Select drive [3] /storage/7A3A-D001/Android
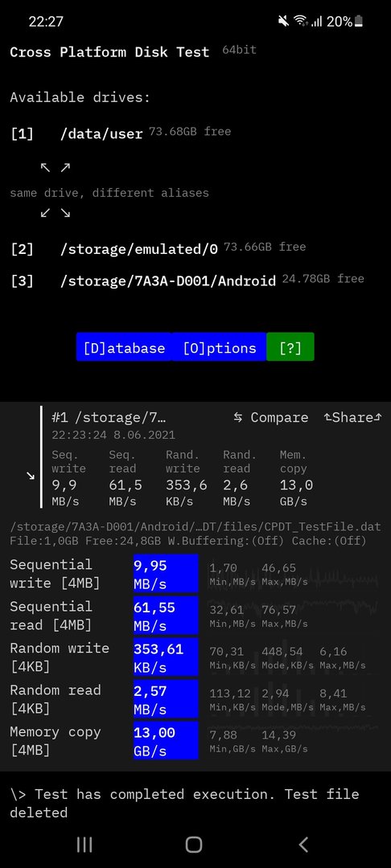 click(x=187, y=280)
